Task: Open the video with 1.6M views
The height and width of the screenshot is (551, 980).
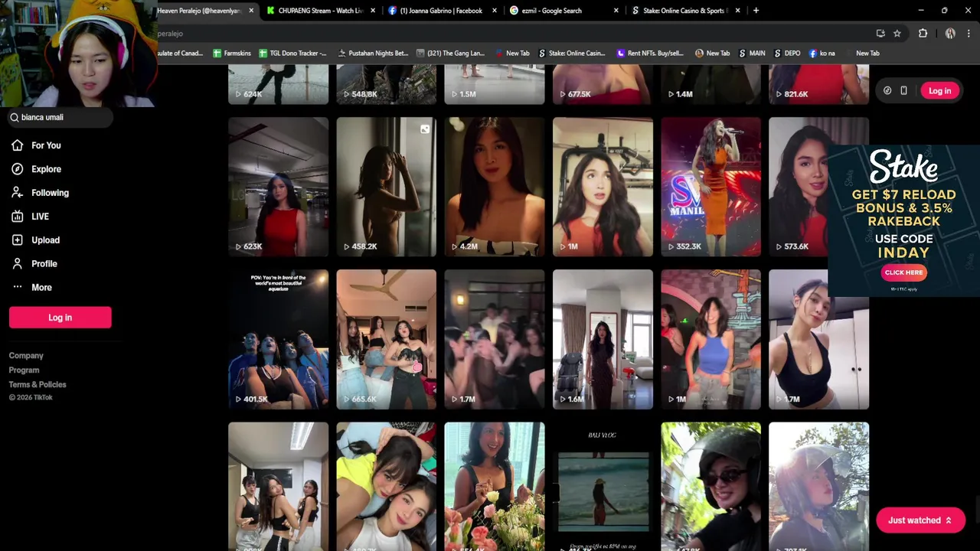Action: tap(603, 339)
